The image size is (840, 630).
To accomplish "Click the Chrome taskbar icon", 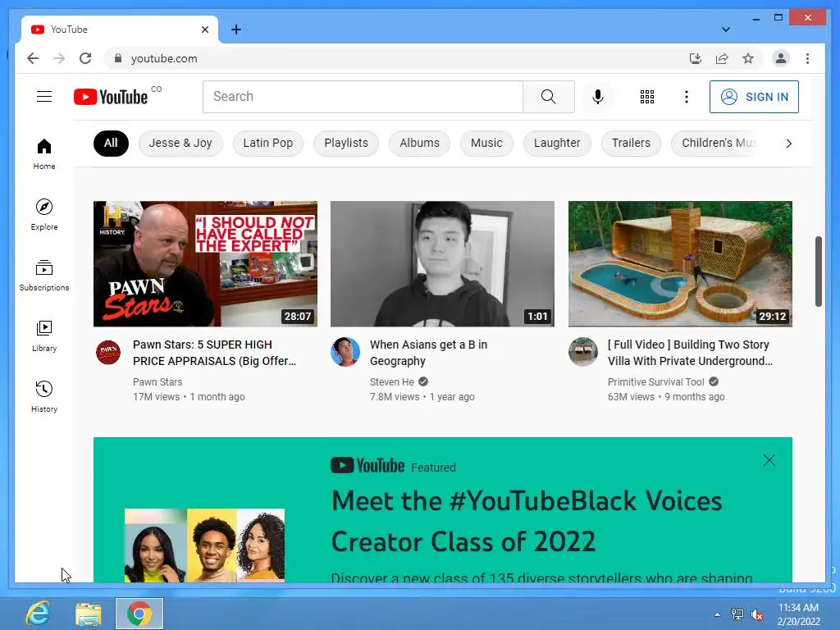I will tap(139, 614).
